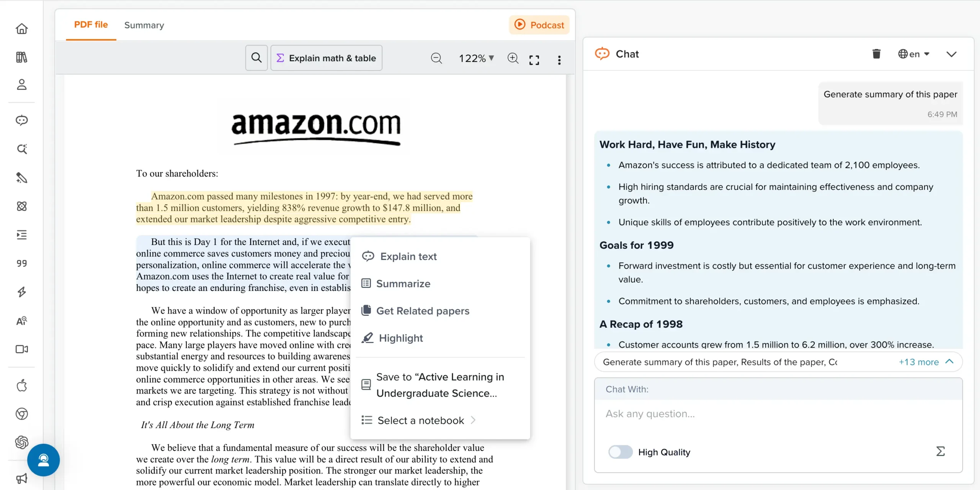Open the atom science icon in sidebar
The image size is (980, 490).
[x=21, y=206]
